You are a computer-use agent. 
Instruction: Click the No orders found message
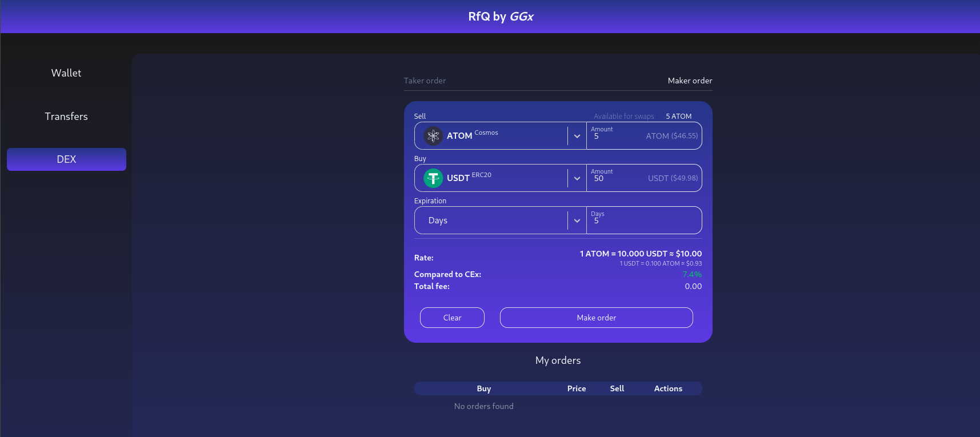[x=483, y=406]
